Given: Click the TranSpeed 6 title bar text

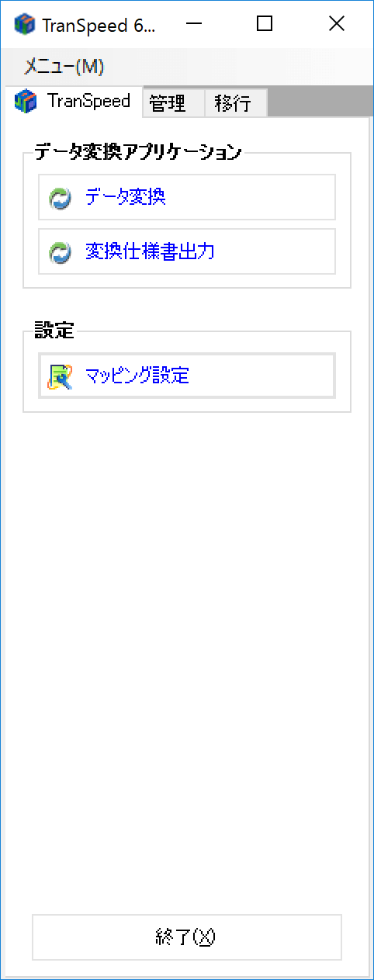Looking at the screenshot, I should pyautogui.click(x=99, y=25).
